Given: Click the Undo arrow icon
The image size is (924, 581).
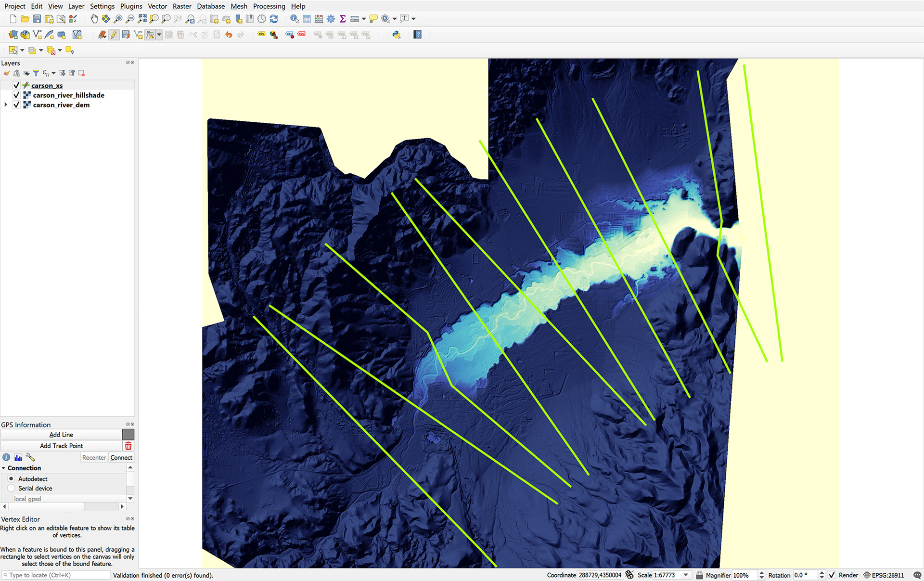Looking at the screenshot, I should coord(229,35).
